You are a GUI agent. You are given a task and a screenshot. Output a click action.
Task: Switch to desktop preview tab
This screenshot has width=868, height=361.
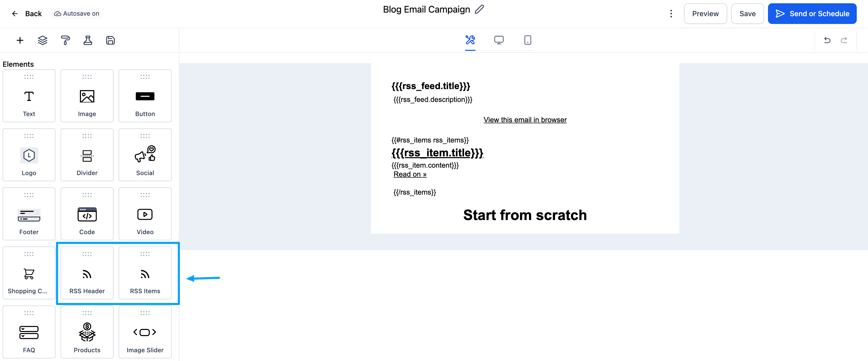tap(499, 40)
